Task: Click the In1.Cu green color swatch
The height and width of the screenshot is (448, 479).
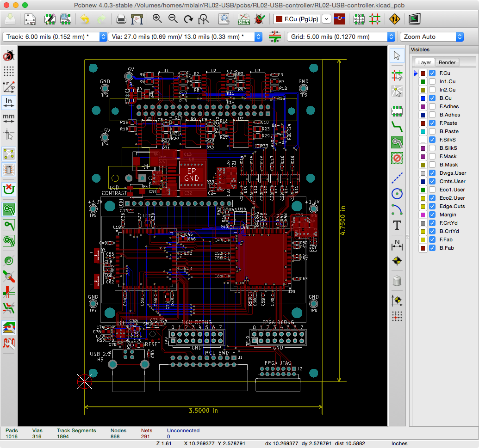Action: (x=423, y=82)
